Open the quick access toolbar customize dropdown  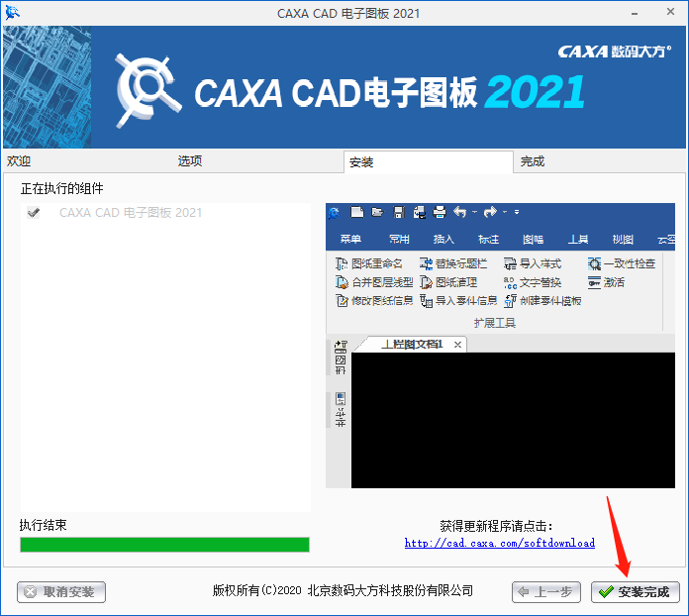[517, 212]
